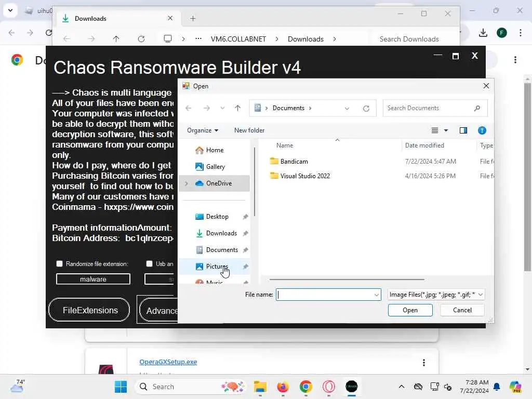Open the Windows Start menu
532x399 pixels.
tap(121, 387)
